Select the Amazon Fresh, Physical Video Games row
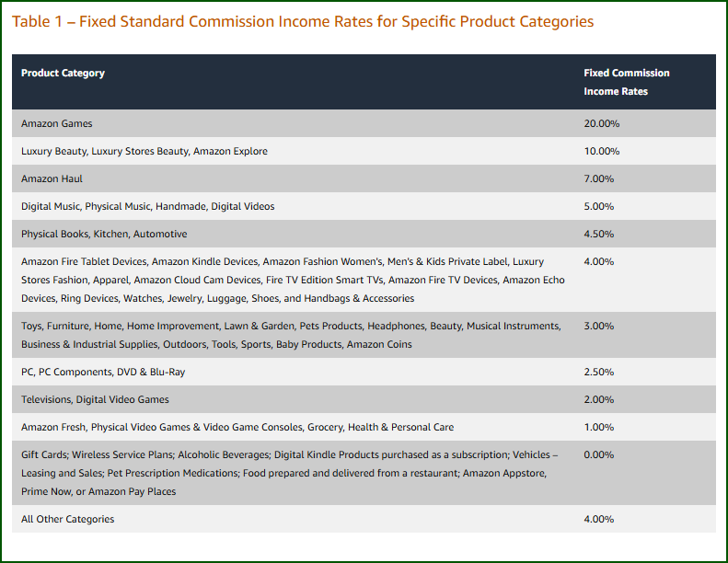 click(x=364, y=427)
